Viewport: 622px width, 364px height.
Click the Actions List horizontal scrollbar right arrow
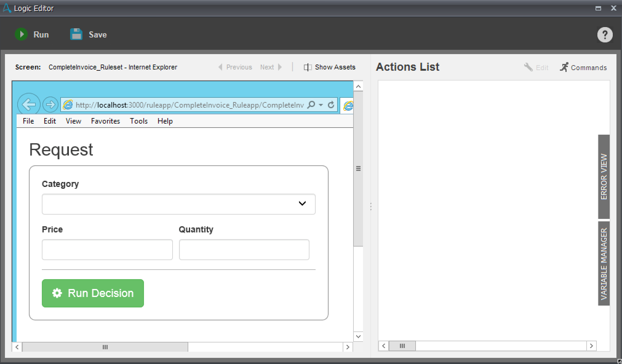[591, 346]
